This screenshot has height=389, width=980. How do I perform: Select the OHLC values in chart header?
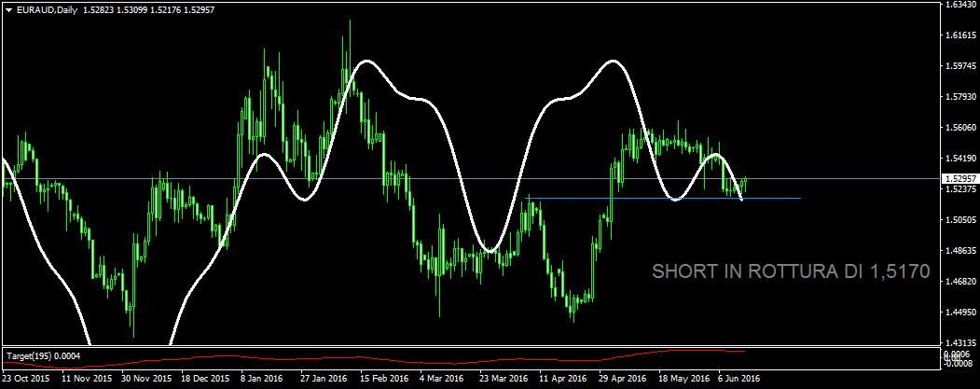(148, 8)
